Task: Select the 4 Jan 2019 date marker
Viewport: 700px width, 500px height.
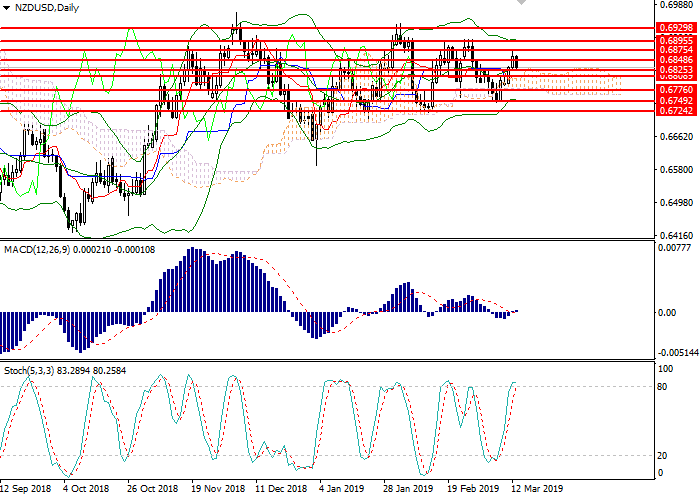Action: point(340,490)
